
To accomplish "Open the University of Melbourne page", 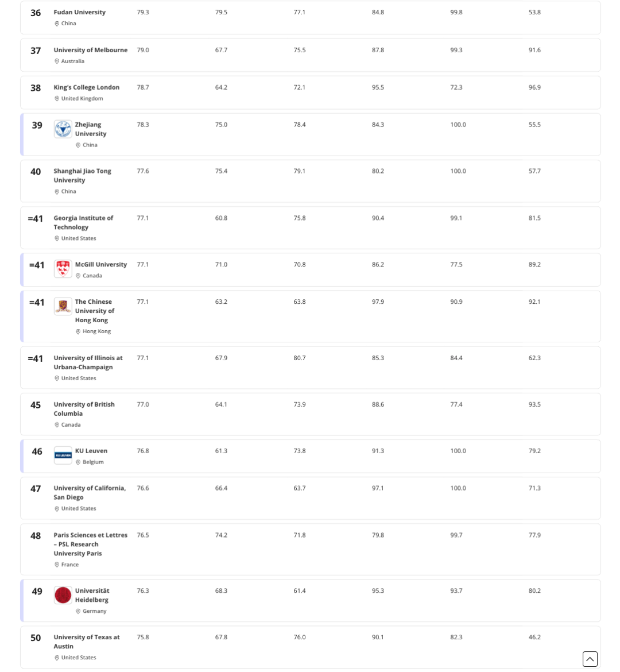I will (90, 50).
